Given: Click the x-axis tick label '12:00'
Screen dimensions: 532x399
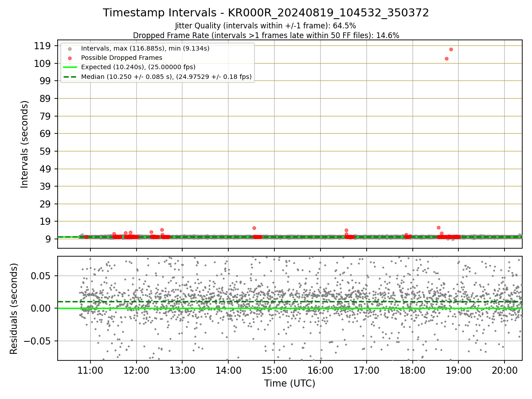Looking at the screenshot, I should [137, 370].
